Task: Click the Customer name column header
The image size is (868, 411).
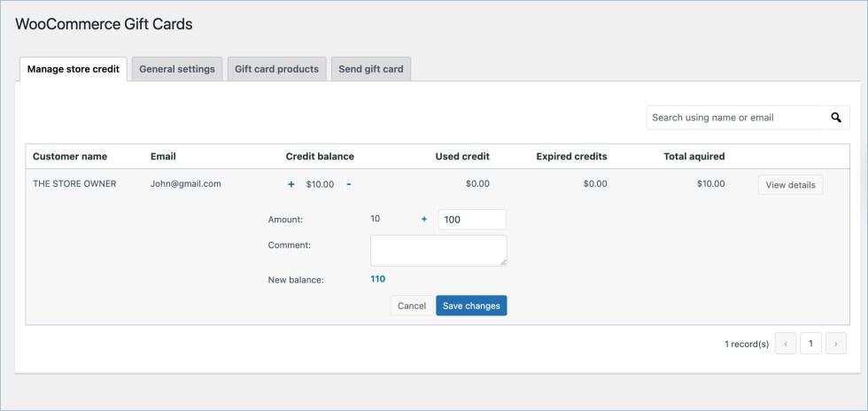Action: tap(70, 156)
